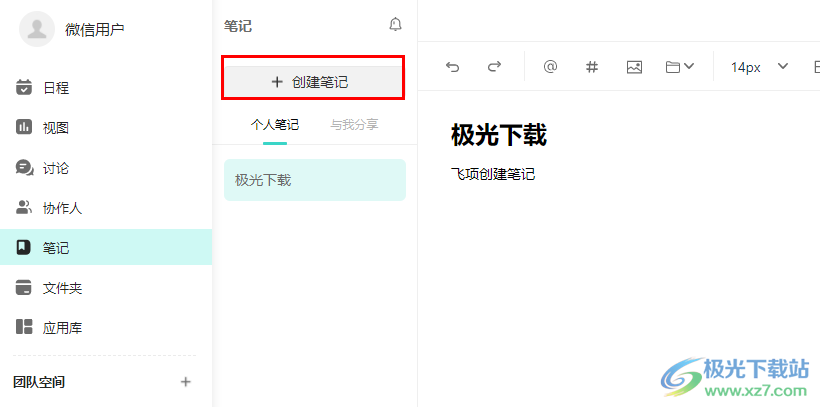Insert a # hashtag reference
Screen dimensions: 820x407
pyautogui.click(x=591, y=67)
